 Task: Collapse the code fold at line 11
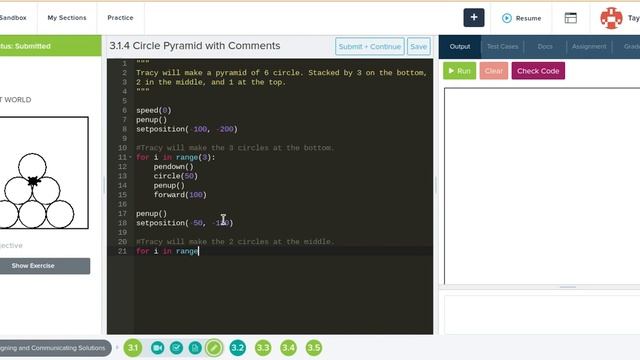130,157
